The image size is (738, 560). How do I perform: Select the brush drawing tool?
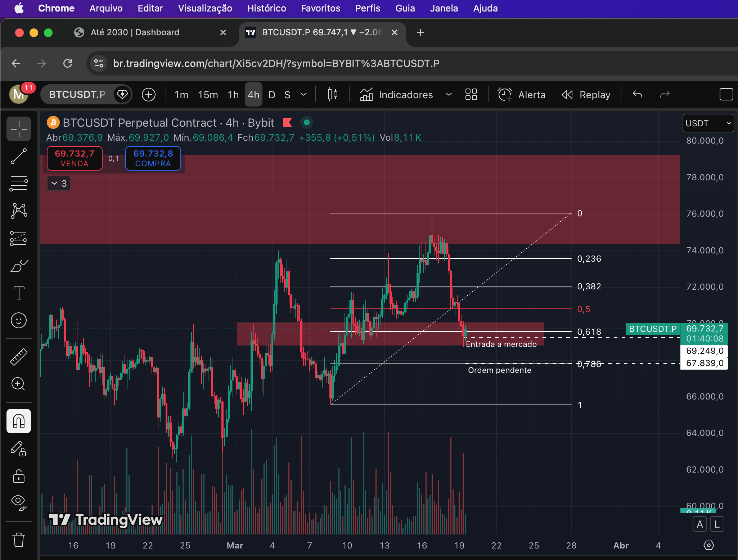click(x=19, y=266)
